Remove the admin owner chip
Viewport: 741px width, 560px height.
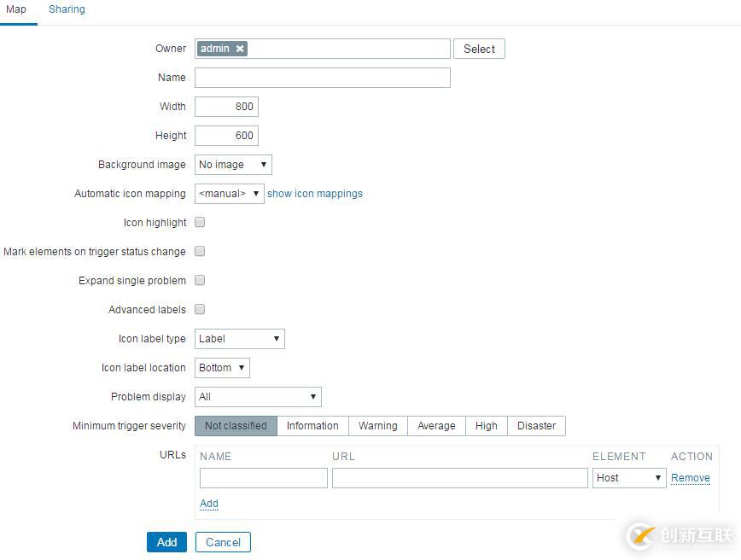(239, 49)
